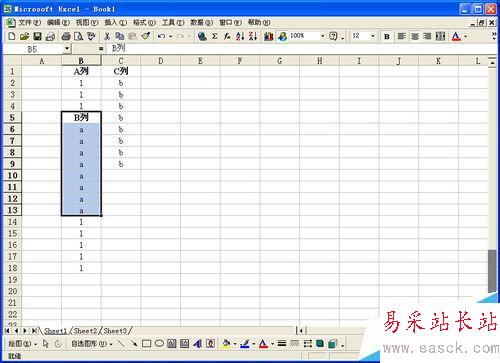This screenshot has height=363, width=500.
Task: Save the workbook with the floppy disk icon
Action: pos(37,36)
